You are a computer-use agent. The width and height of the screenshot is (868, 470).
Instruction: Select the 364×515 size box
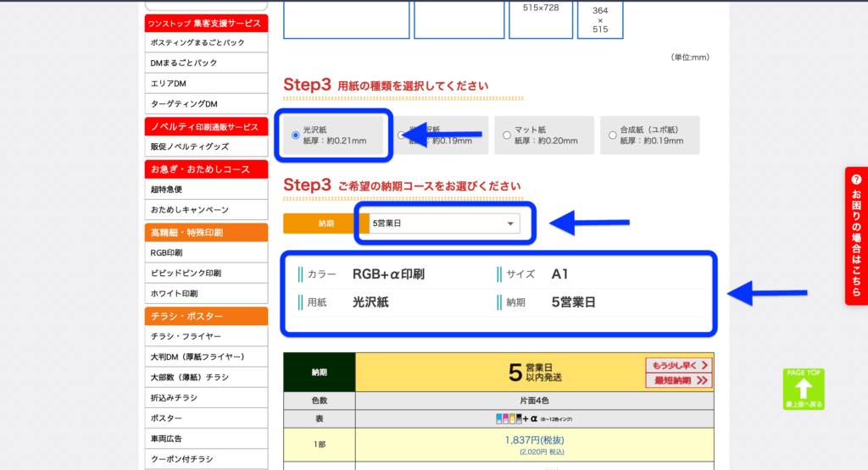[x=600, y=19]
